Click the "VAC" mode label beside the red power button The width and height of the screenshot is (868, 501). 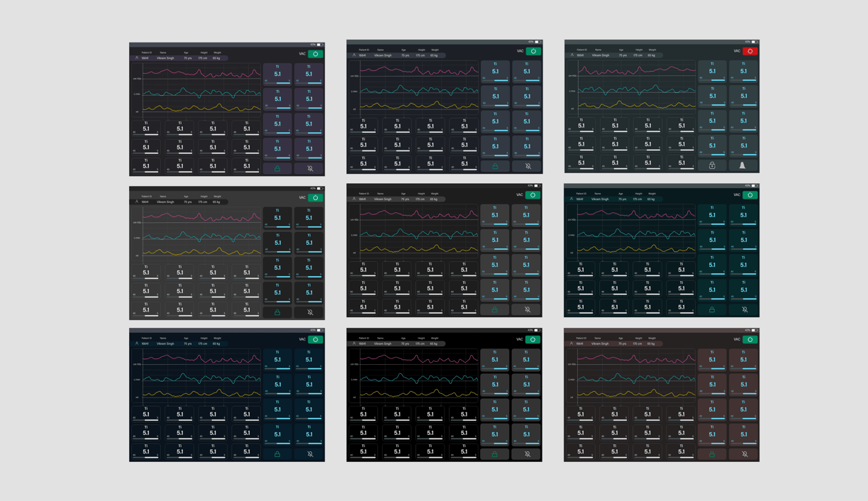[x=737, y=51]
